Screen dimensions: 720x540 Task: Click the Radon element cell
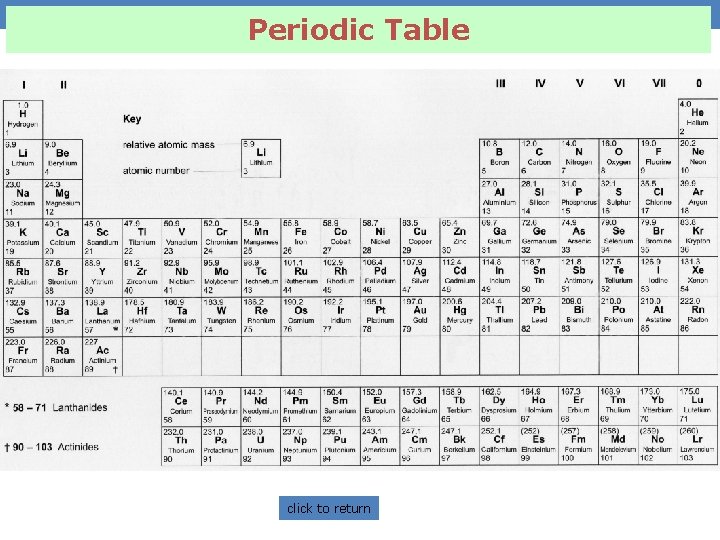click(x=698, y=316)
